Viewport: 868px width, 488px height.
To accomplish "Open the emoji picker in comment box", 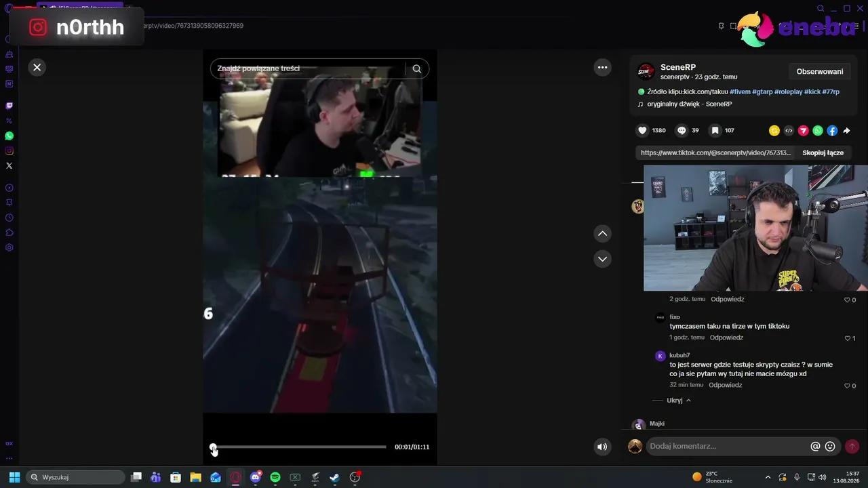I will coord(830,446).
